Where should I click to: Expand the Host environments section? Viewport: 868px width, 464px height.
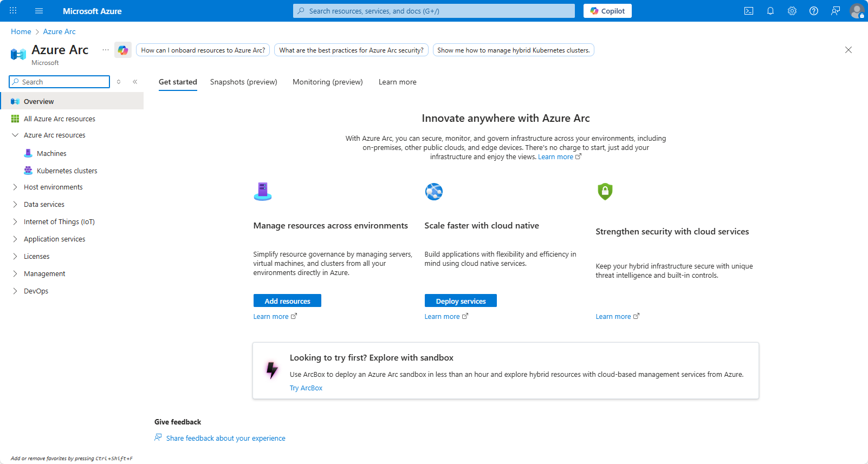[15, 187]
